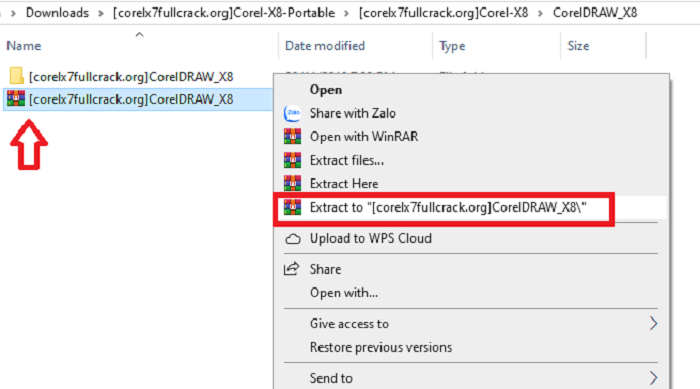Select the yellow CorelDRAW_X8 folder icon
700x389 pixels.
tap(17, 76)
